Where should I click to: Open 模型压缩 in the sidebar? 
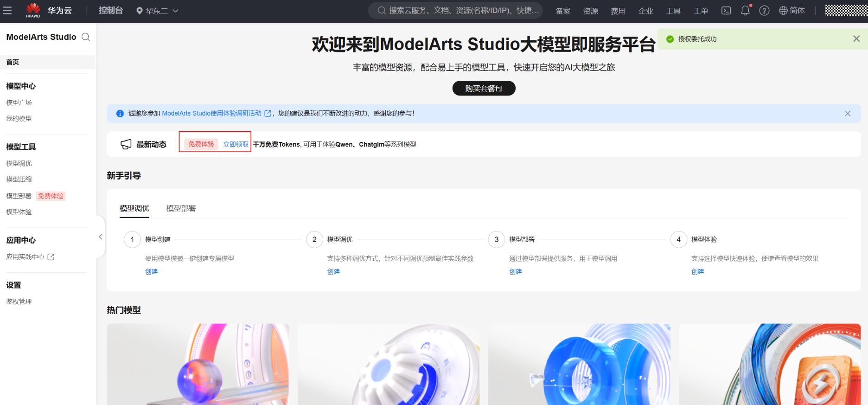pos(19,179)
